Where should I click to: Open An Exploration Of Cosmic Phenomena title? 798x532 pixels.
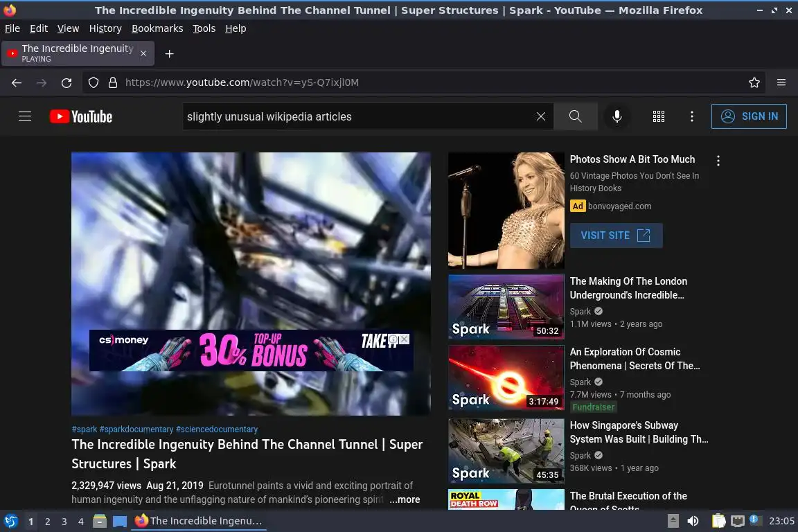pyautogui.click(x=635, y=359)
